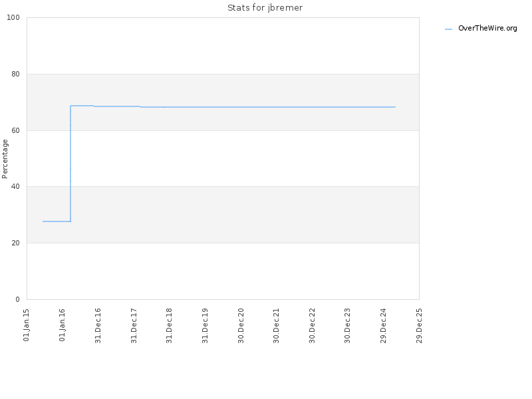This screenshot has height=399, width=532.
Task: Select the 30.Dec.20 x-axis date label
Action: (241, 326)
